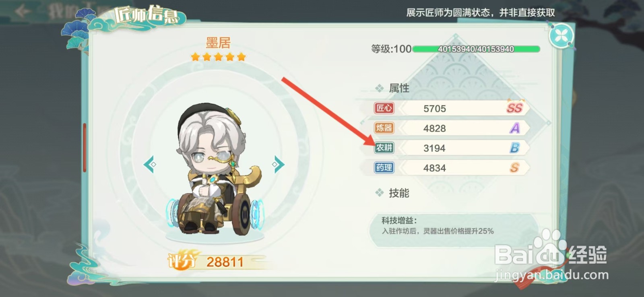
Task: Click the B grade badge for 农耕
Action: pos(515,148)
